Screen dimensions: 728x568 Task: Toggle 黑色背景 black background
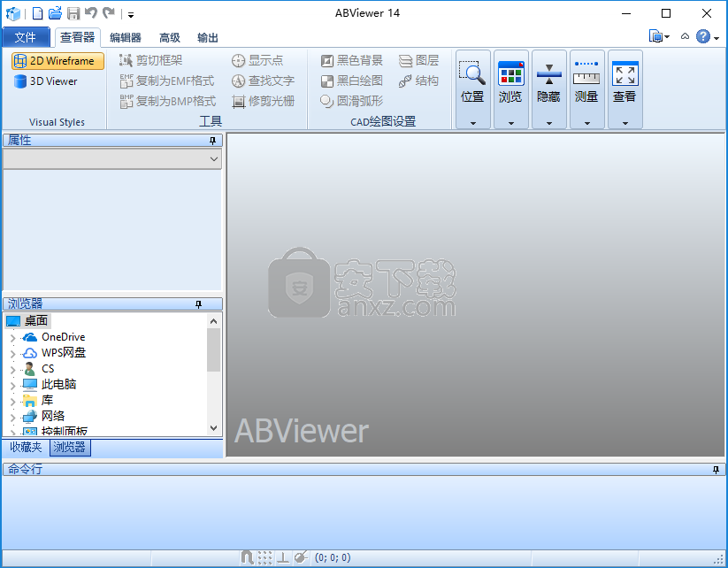(x=351, y=60)
